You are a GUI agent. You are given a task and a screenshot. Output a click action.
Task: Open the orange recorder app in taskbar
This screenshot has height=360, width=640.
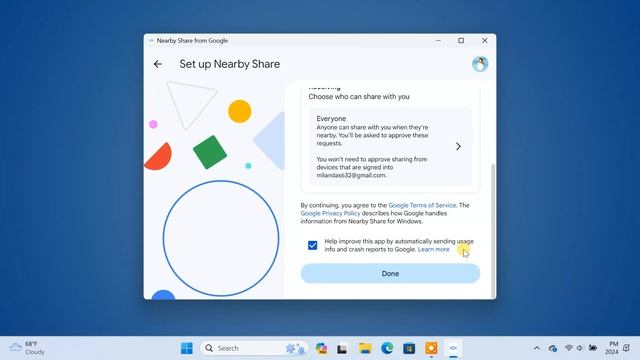(x=431, y=348)
